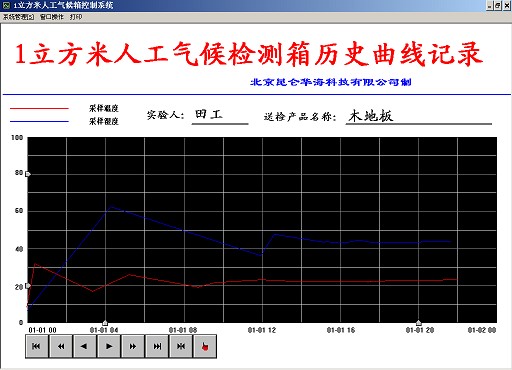Click the fast rewind double-arrow button

[61, 347]
